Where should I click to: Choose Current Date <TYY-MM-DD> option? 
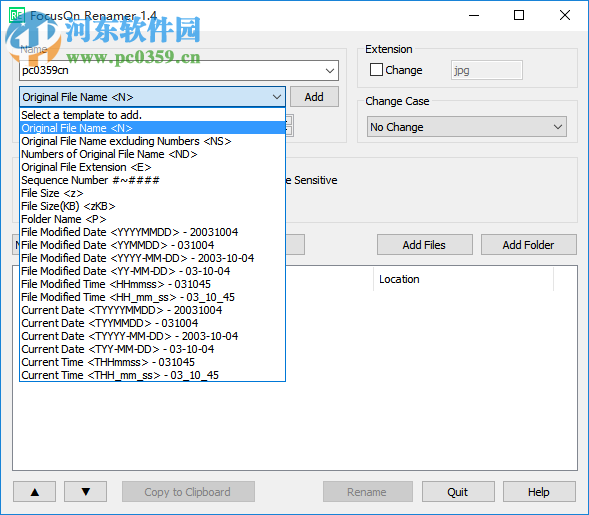(153, 349)
